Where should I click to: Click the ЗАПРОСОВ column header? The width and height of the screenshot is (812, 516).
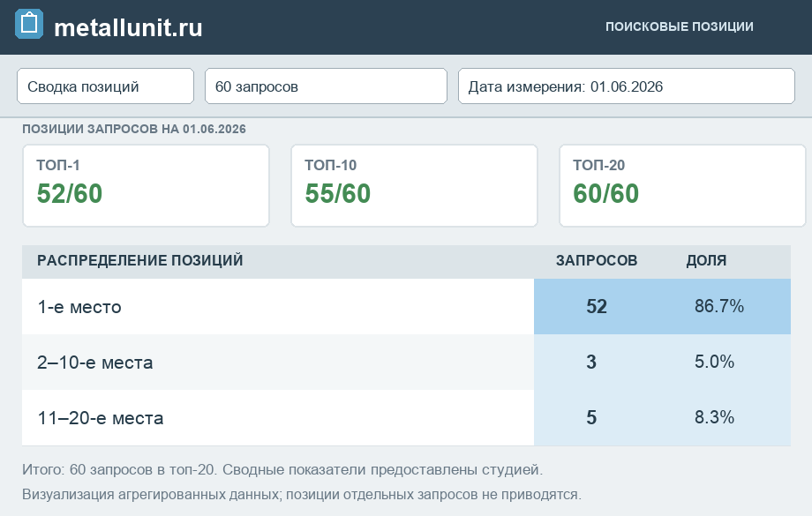(597, 260)
